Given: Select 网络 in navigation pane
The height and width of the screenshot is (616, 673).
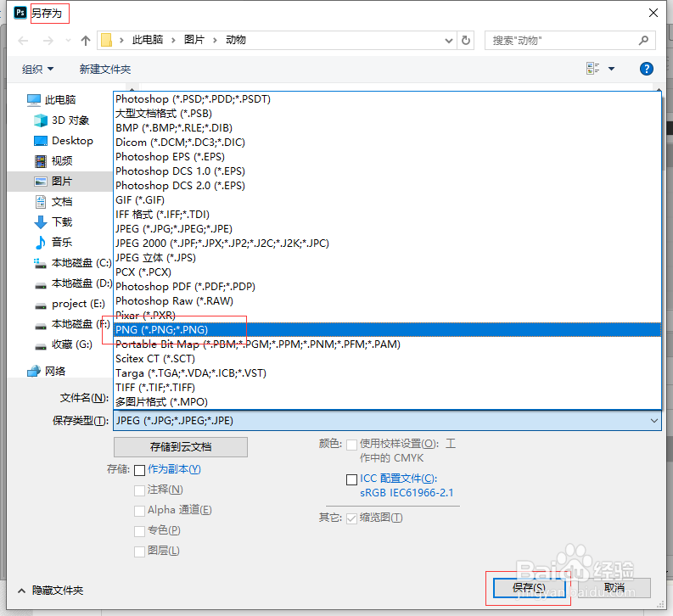Looking at the screenshot, I should [47, 371].
